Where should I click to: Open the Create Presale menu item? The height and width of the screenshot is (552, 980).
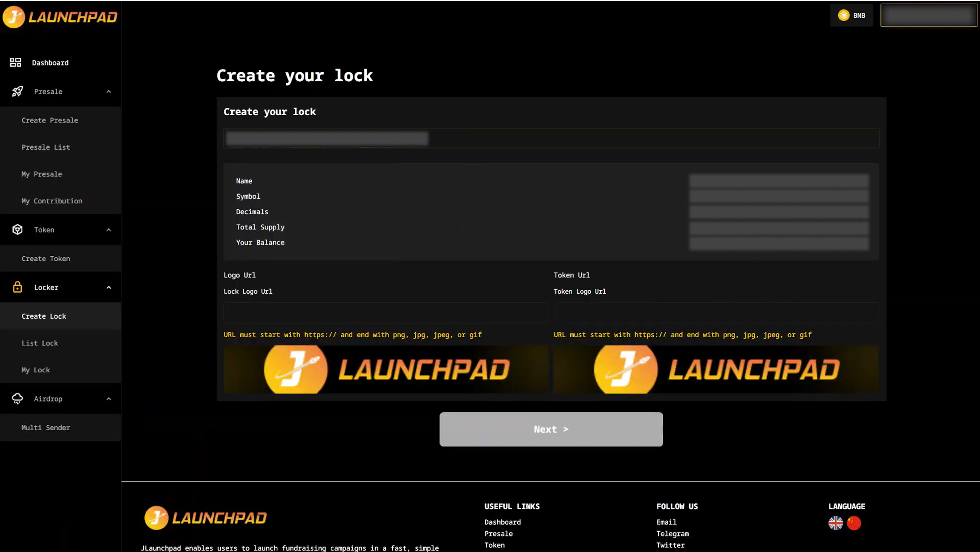tap(50, 120)
